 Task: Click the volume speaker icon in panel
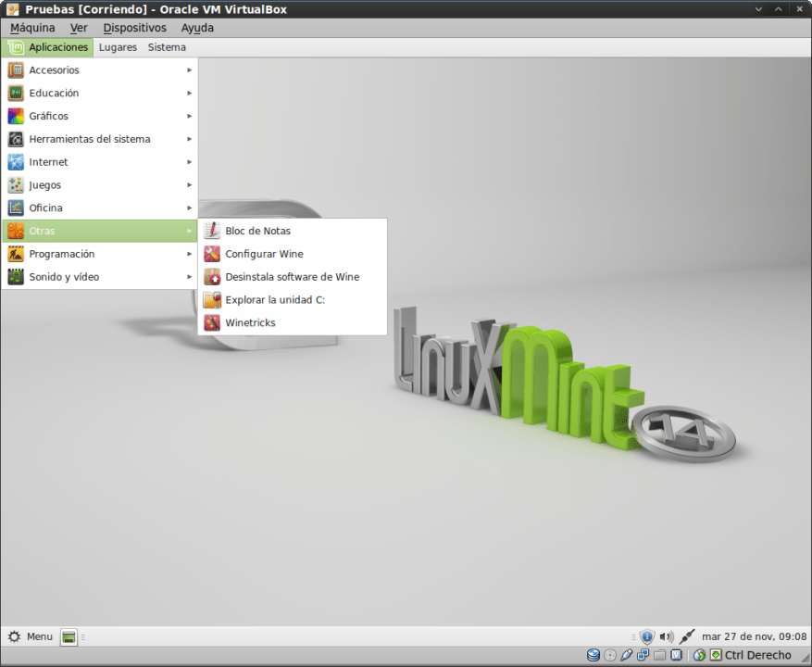[666, 636]
